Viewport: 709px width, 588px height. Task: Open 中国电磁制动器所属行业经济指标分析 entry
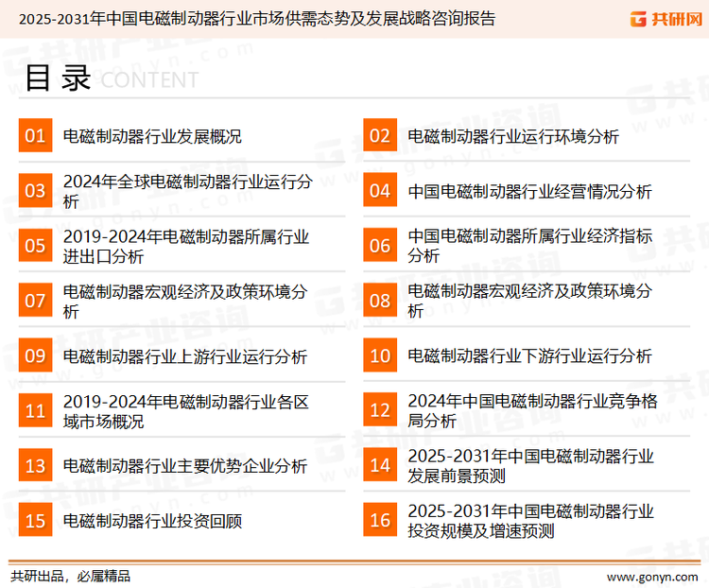pyautogui.click(x=529, y=246)
